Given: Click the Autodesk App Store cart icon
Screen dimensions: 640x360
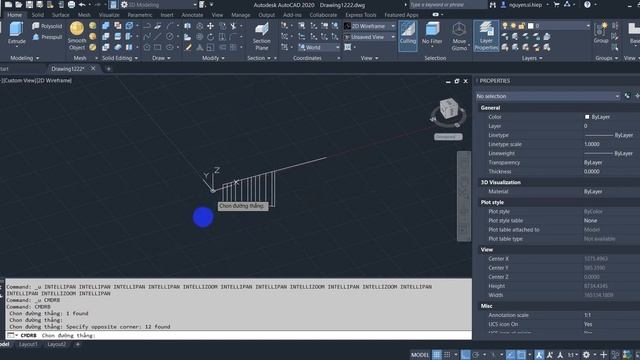Looking at the screenshot, I should coord(557,4).
